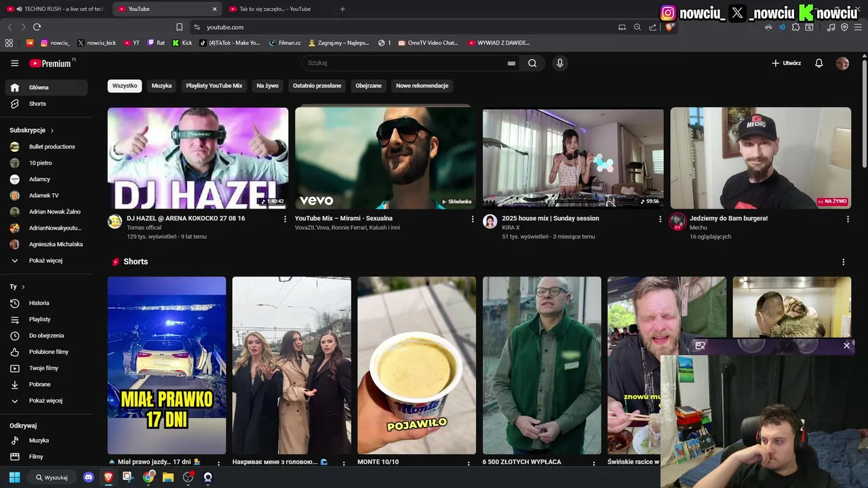The height and width of the screenshot is (488, 868).
Task: Go to Główna in the sidebar
Action: pos(46,87)
